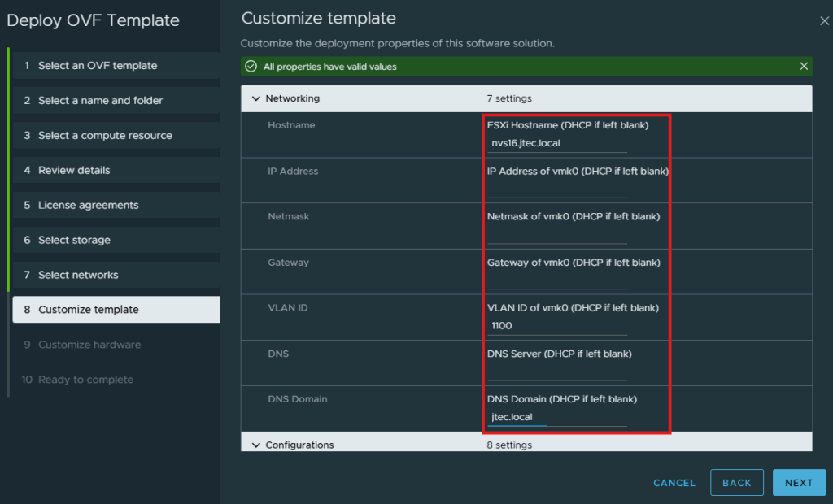Dismiss the valid values banner
The height and width of the screenshot is (504, 833).
[803, 67]
